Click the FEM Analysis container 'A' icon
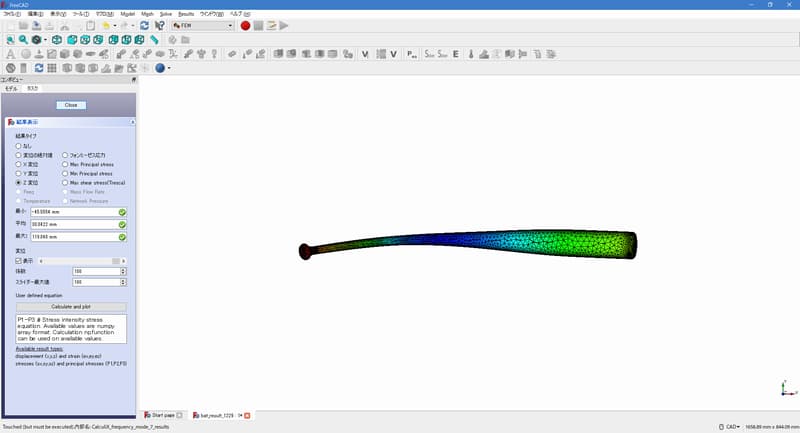The height and width of the screenshot is (433, 800). pyautogui.click(x=10, y=54)
